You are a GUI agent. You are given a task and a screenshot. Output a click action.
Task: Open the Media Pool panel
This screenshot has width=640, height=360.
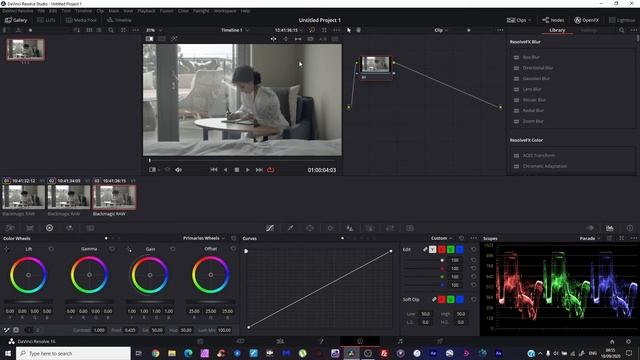(81, 20)
